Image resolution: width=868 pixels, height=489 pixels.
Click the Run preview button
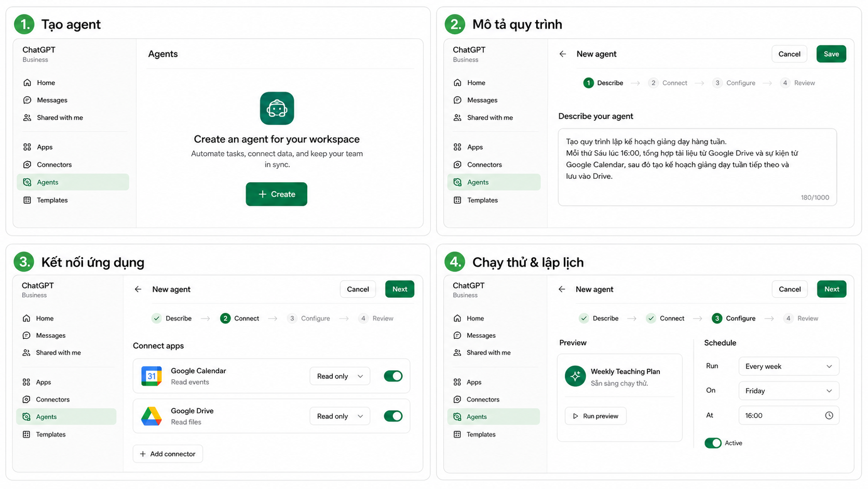click(x=595, y=416)
